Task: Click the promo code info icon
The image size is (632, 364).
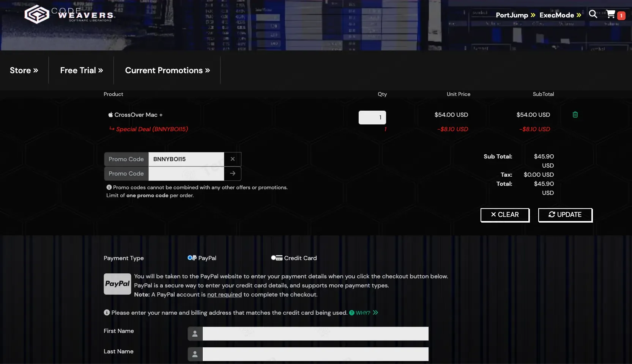Action: coord(109,187)
